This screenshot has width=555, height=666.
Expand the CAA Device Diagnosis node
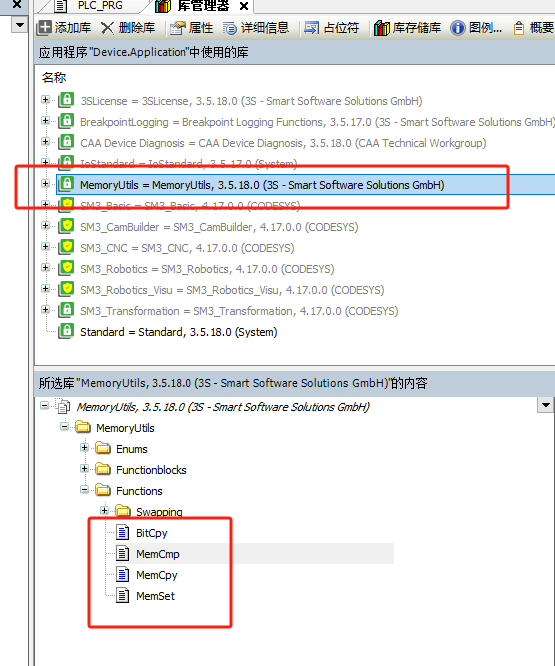coord(45,141)
